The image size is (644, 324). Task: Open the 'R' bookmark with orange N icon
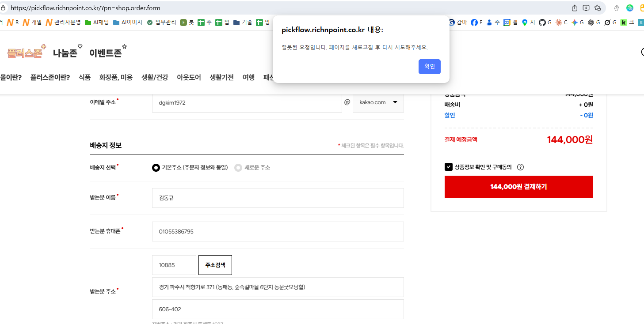click(x=12, y=22)
